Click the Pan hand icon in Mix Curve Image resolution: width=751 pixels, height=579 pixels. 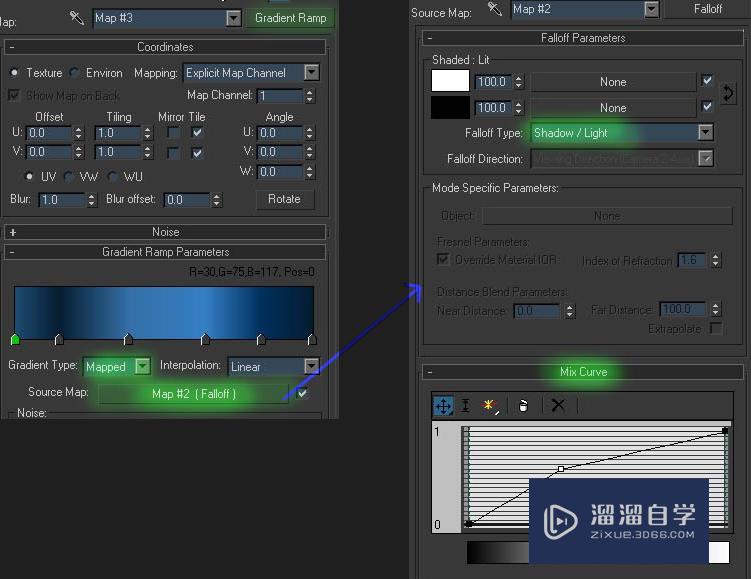[x=523, y=406]
